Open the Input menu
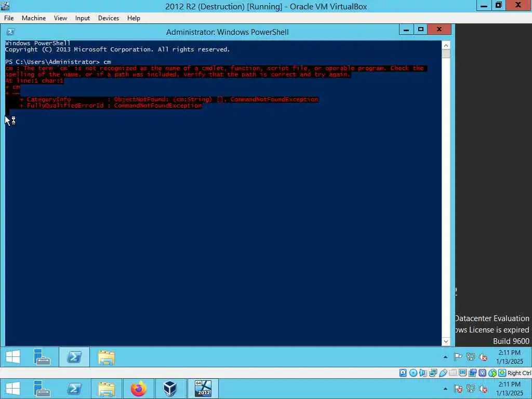Image resolution: width=532 pixels, height=399 pixels. coord(83,18)
